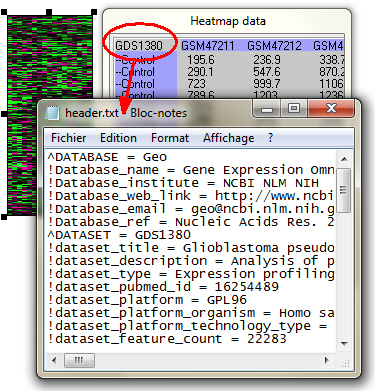Click the !dataset_feature_count = 22283 line
The image size is (375, 391).
(x=167, y=339)
